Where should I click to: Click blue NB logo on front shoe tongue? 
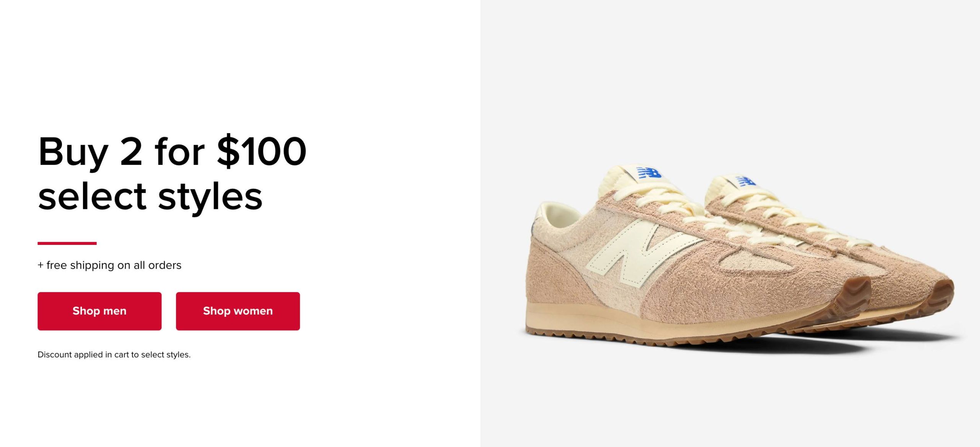click(x=648, y=173)
